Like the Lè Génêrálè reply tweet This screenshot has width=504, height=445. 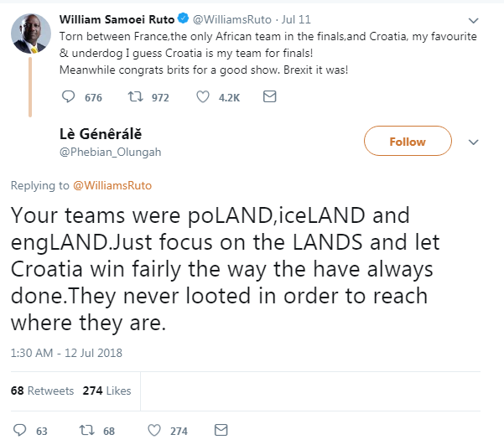(x=153, y=431)
